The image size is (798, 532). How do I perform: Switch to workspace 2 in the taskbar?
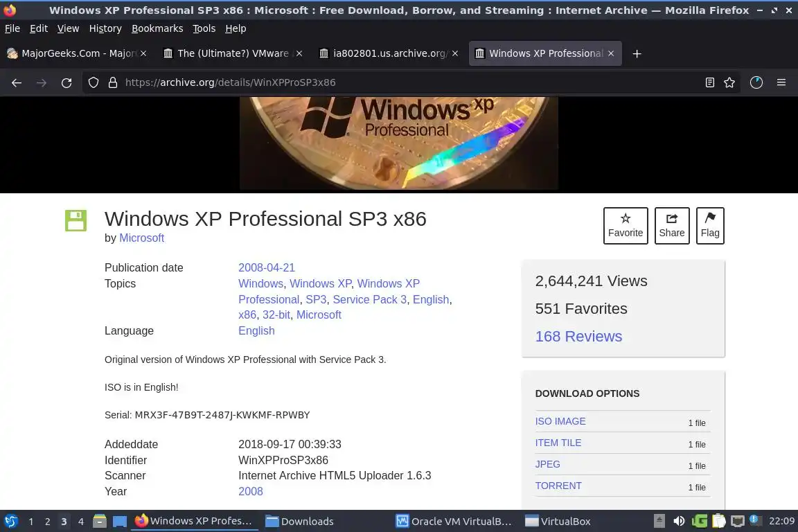click(x=47, y=522)
